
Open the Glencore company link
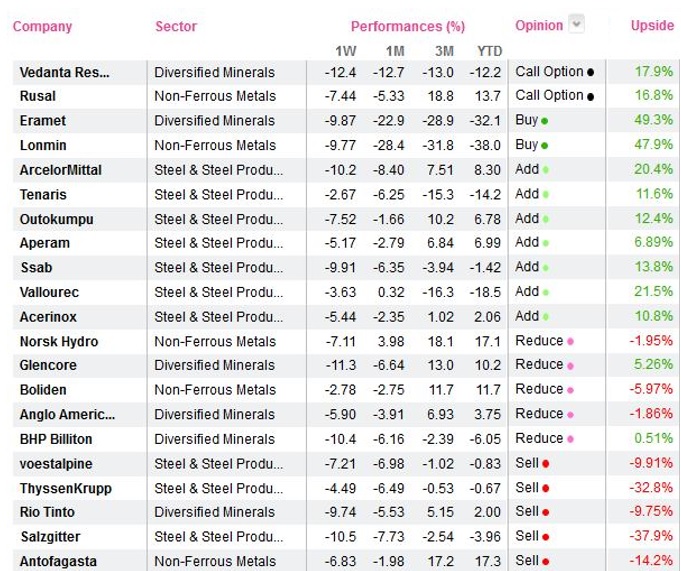pyautogui.click(x=48, y=366)
